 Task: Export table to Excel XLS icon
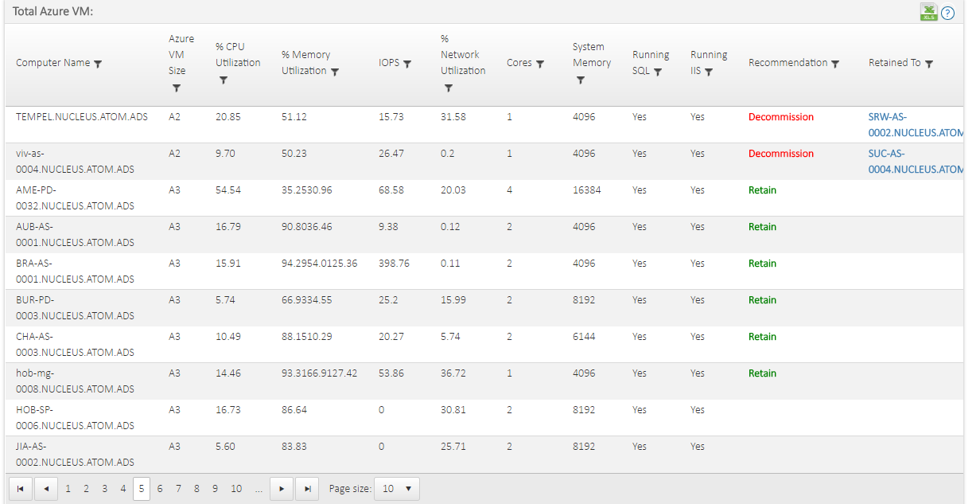coord(928,12)
